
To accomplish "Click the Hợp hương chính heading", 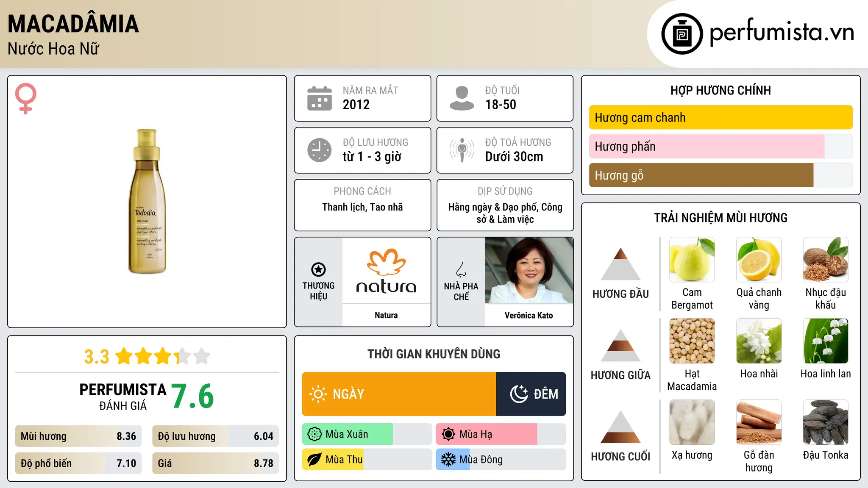I will point(721,90).
